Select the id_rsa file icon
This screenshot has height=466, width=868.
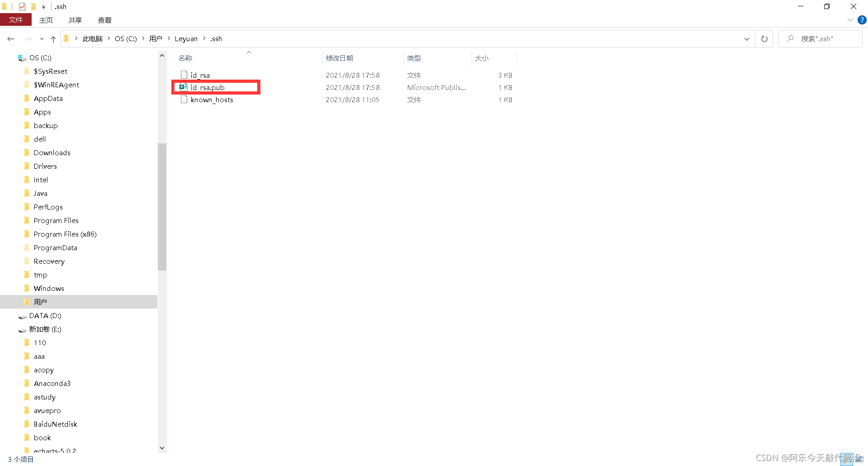(184, 75)
